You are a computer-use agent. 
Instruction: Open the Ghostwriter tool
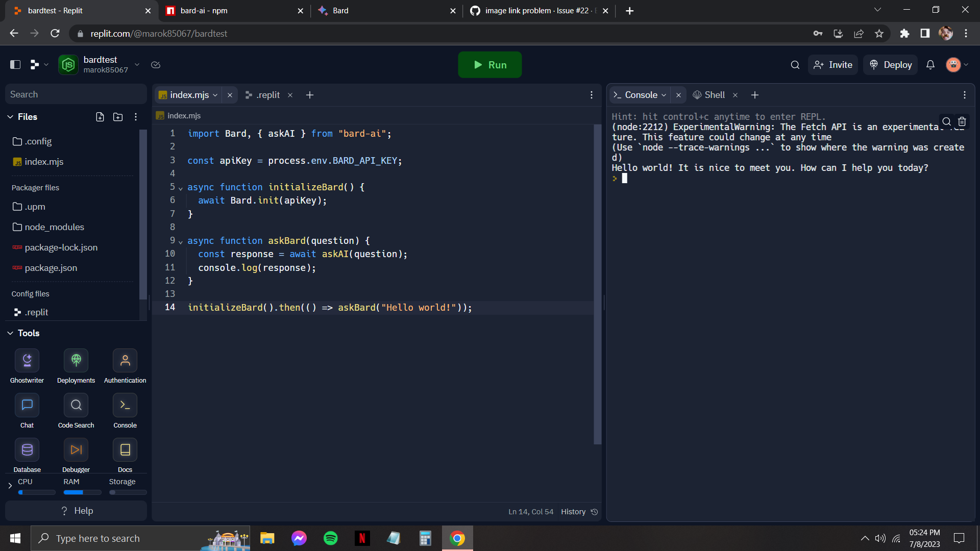(x=27, y=360)
